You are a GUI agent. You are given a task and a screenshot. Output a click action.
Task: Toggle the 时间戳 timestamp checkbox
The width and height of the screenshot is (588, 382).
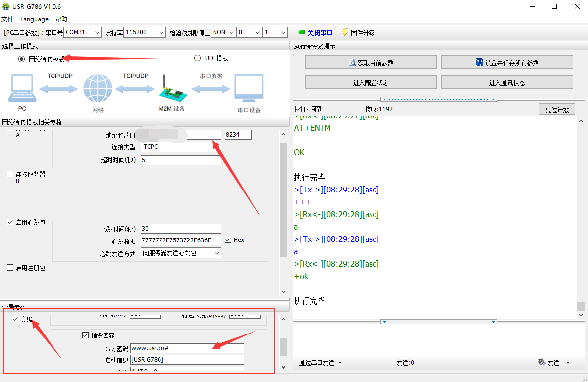pyautogui.click(x=298, y=109)
